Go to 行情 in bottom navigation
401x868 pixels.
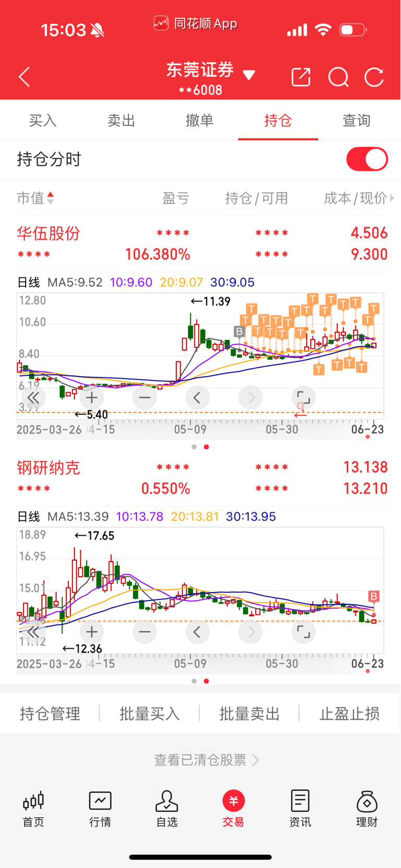coord(100,809)
